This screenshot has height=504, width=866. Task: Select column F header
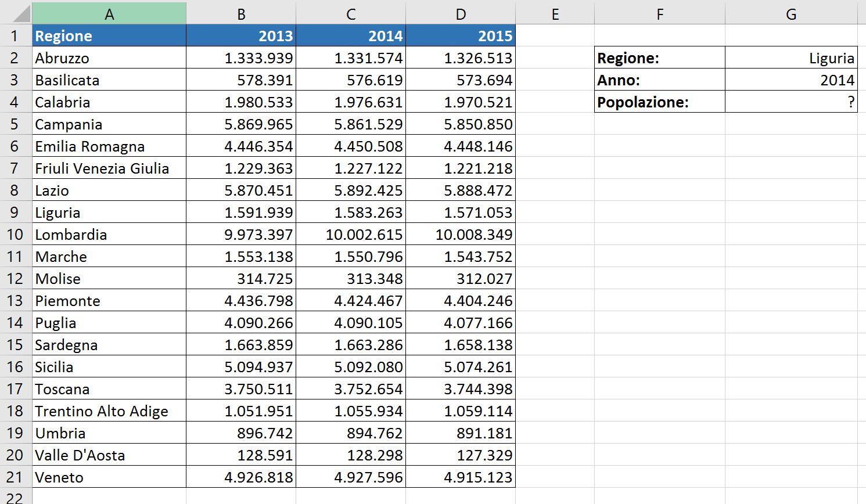pos(660,14)
